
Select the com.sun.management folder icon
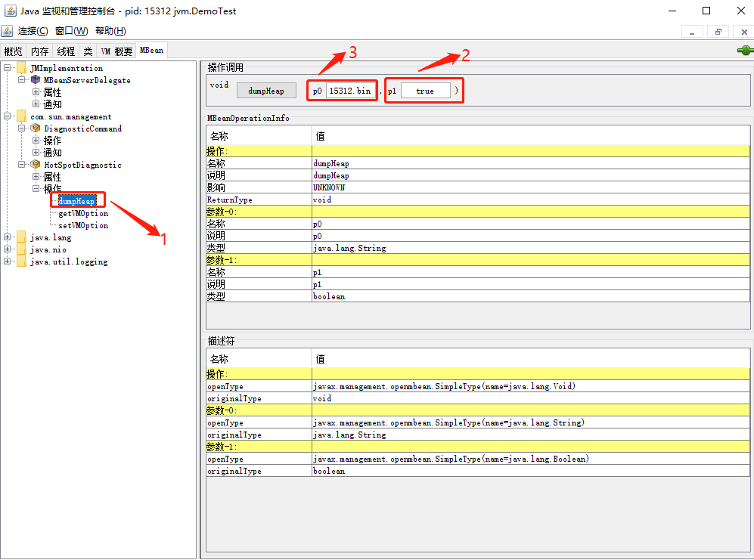click(x=22, y=116)
